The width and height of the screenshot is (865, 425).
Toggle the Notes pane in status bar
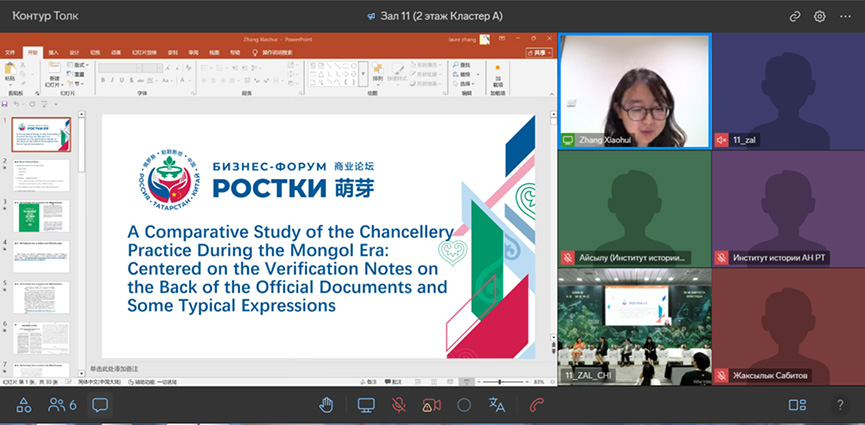coord(368,381)
